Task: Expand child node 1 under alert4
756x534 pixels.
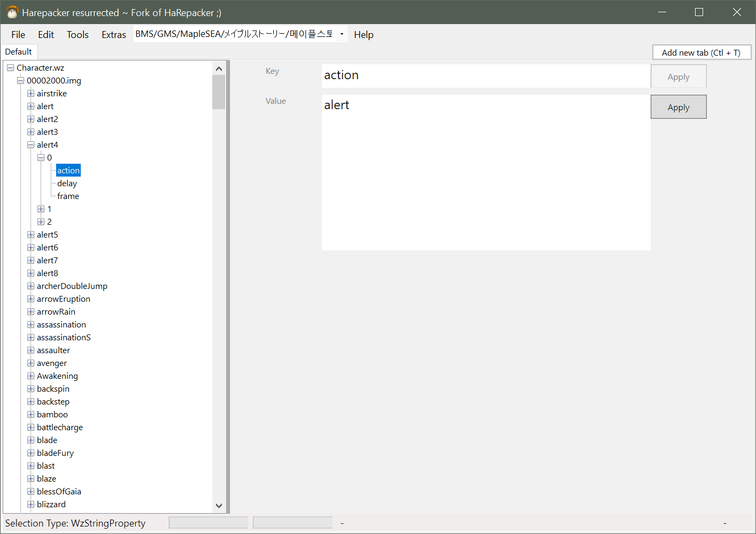Action: click(41, 209)
